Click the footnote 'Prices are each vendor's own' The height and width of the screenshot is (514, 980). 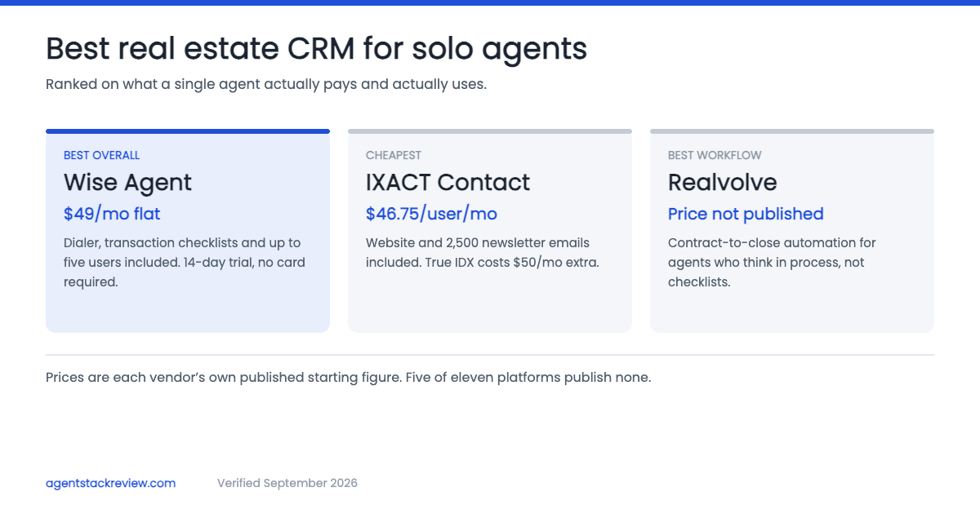coord(348,378)
